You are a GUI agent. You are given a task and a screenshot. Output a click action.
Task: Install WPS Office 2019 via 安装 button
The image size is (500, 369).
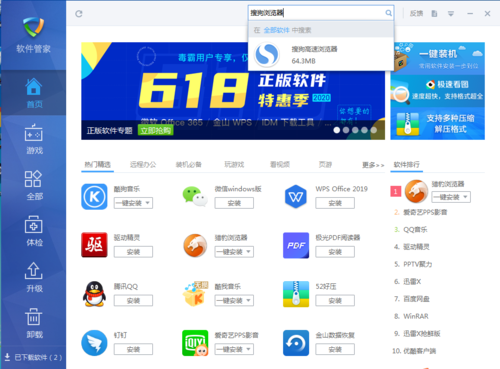click(335, 203)
